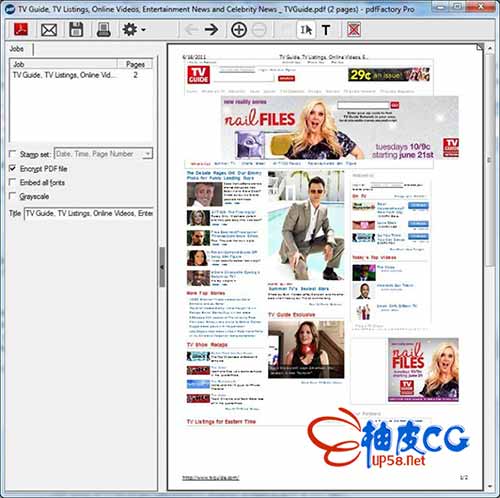The width and height of the screenshot is (500, 498).
Task: Save the PDF with the floppy disk icon
Action: [x=76, y=30]
